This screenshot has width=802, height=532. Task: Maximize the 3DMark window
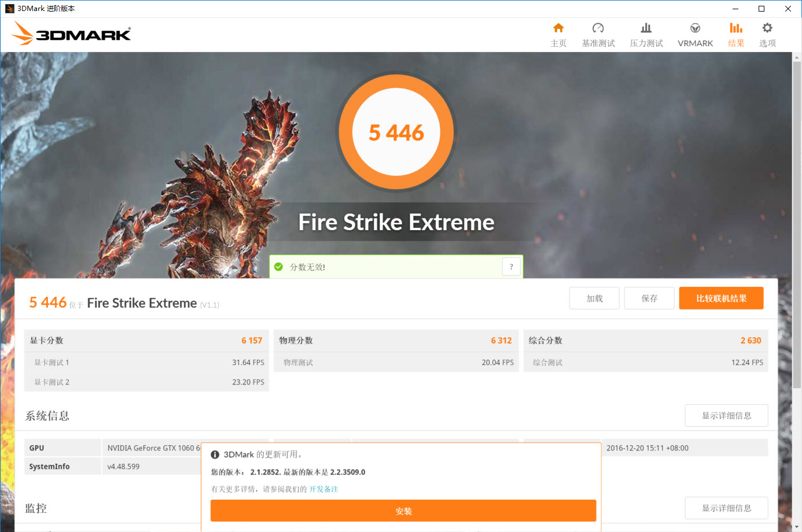(761, 9)
